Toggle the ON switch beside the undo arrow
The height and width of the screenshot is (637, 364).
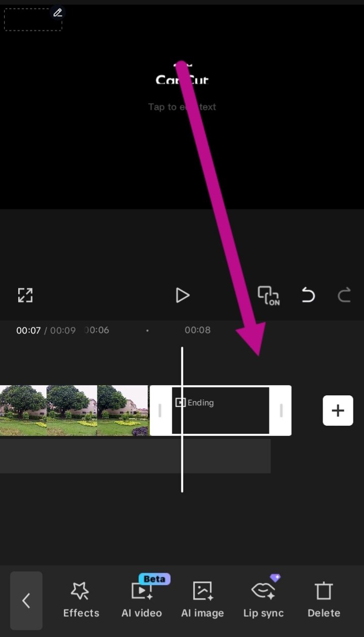(x=268, y=296)
